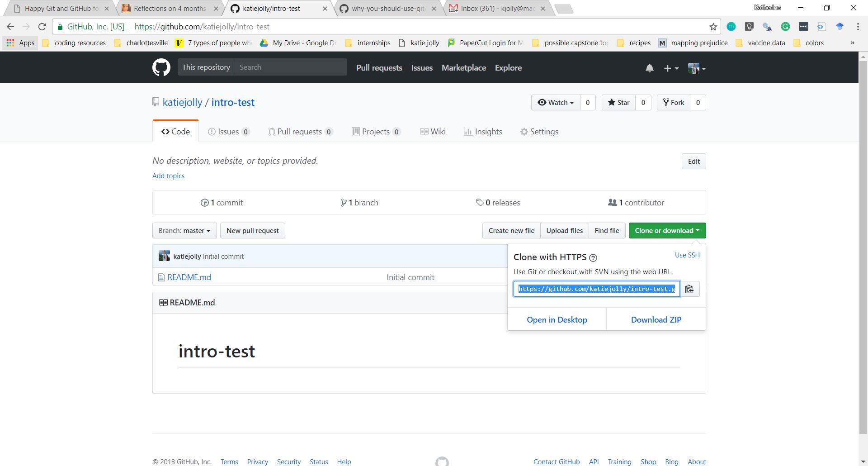Open the notifications bell icon
This screenshot has height=466, width=868.
[649, 68]
